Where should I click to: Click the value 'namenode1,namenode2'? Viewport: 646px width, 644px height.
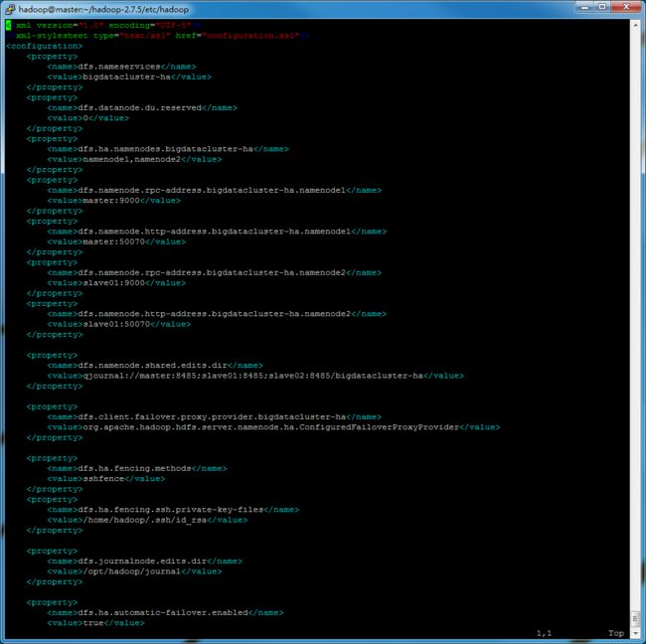click(132, 159)
